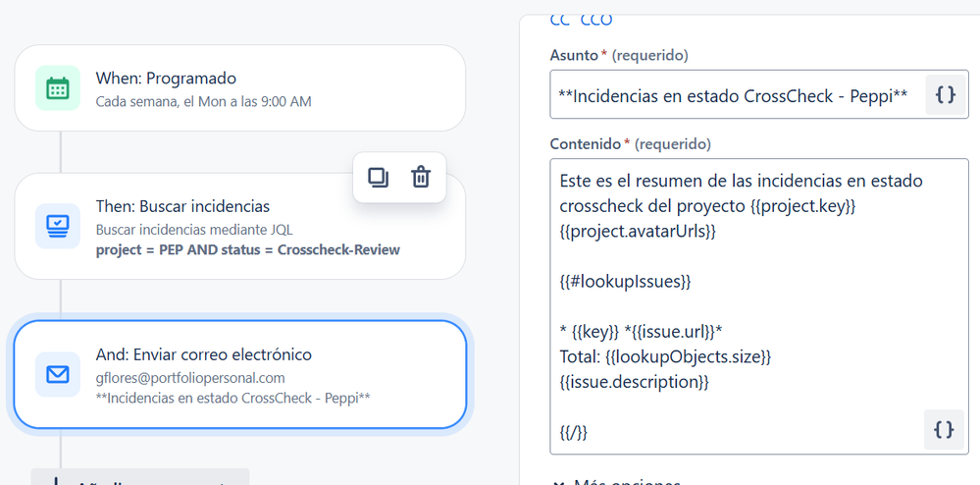
Task: Click the JQL text project = PEP AND status
Action: [247, 249]
